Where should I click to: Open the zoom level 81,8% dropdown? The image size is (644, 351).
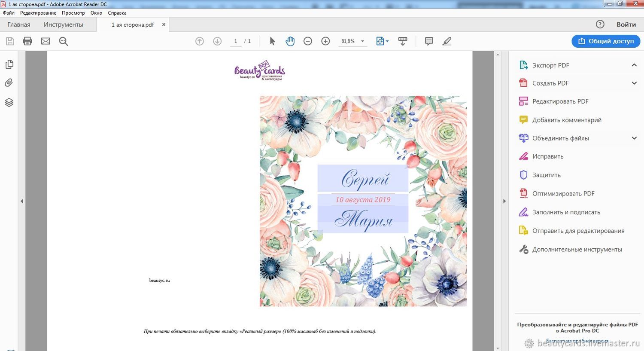[x=362, y=41]
